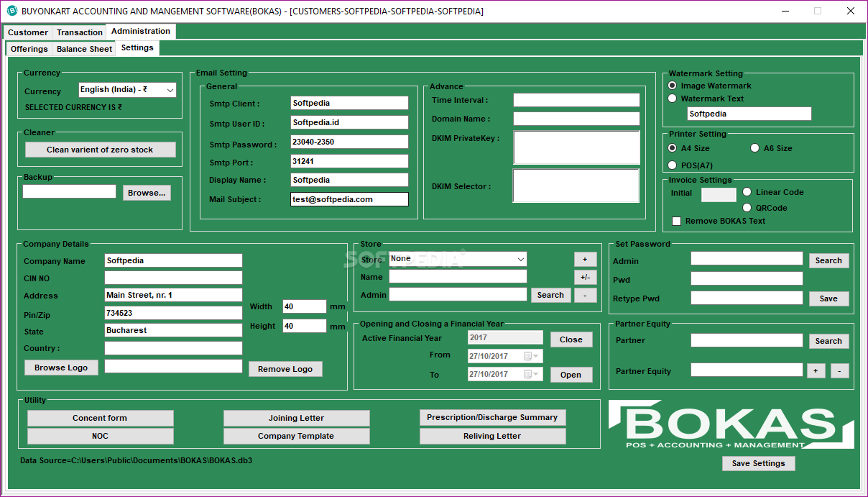Click the Remove Logo button

285,369
